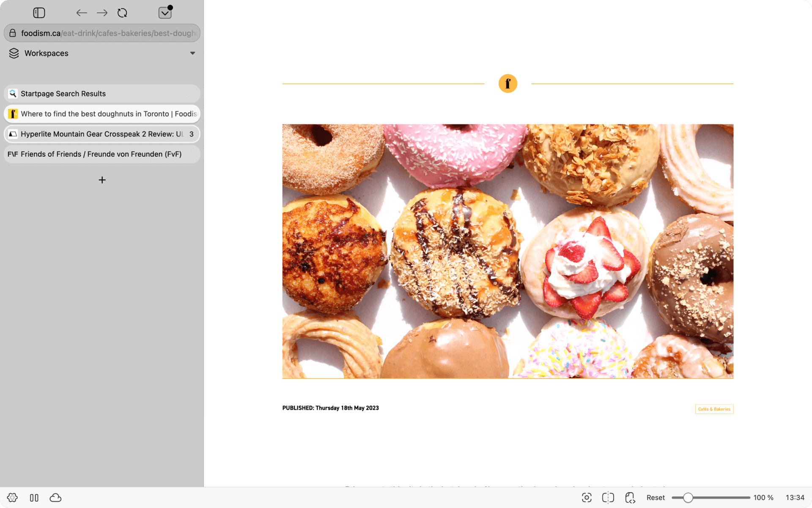Open the Cafés & Bakeries category tag
Screen dimensions: 812x508
pyautogui.click(x=714, y=409)
